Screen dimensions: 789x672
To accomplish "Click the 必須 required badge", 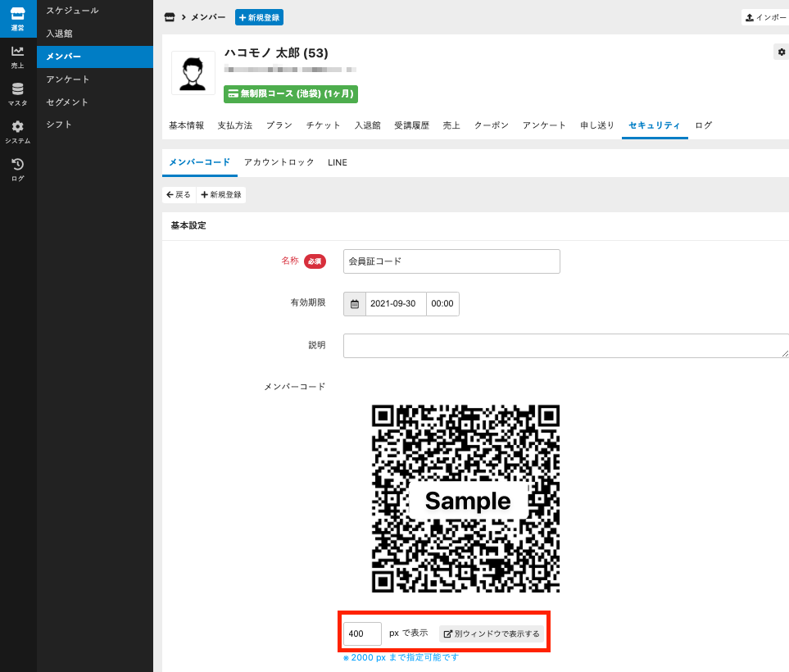I will pyautogui.click(x=315, y=261).
